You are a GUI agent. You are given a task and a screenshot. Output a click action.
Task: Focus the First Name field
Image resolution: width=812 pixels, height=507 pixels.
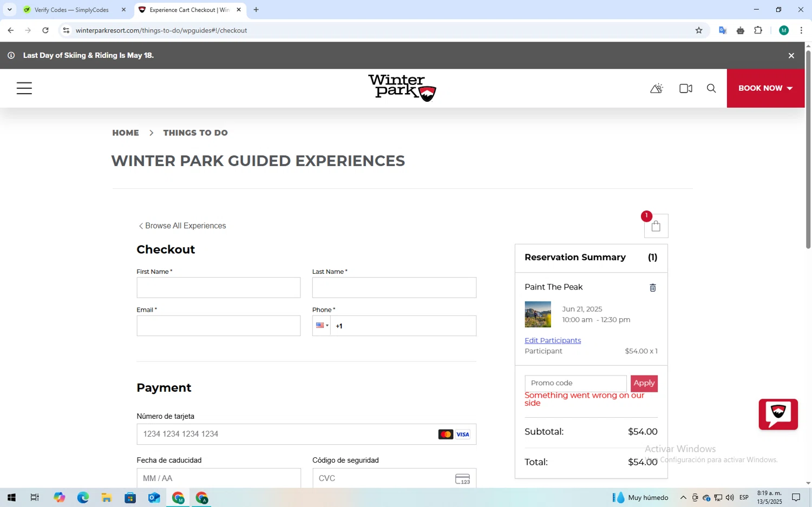(x=219, y=287)
